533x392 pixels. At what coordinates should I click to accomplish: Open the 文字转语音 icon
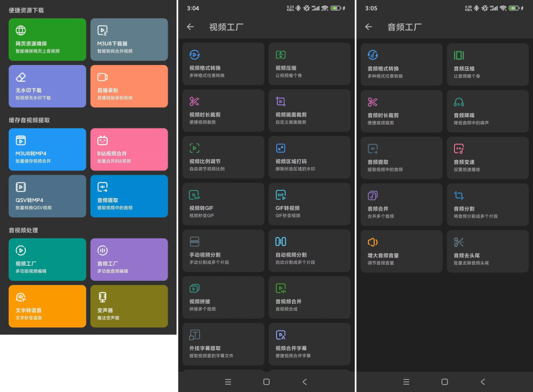(21, 297)
